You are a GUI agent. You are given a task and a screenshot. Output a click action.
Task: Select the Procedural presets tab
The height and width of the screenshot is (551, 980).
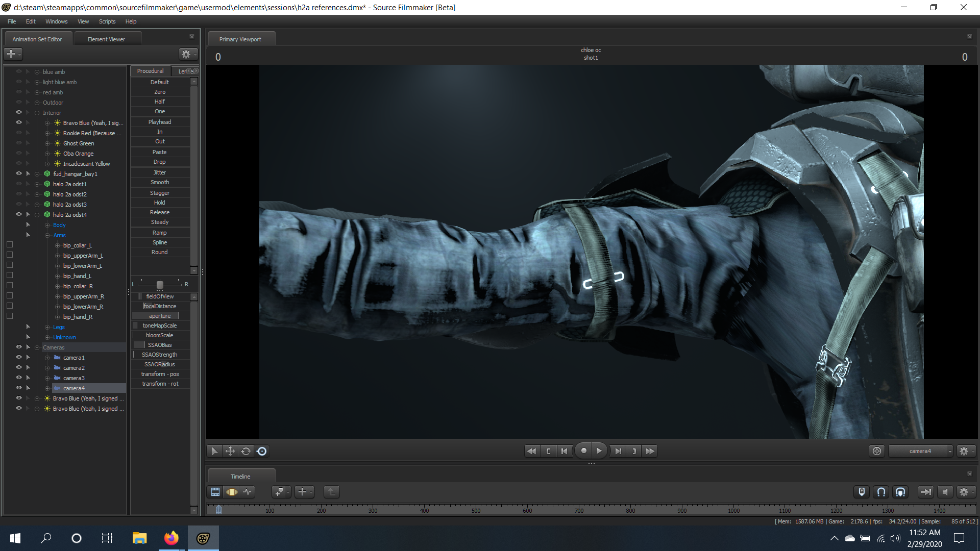[x=151, y=71]
